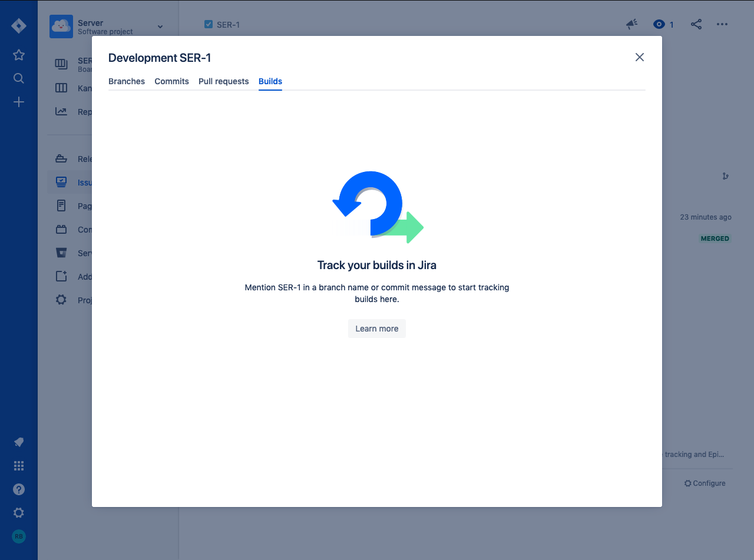Open the Reports chart icon

[61, 111]
